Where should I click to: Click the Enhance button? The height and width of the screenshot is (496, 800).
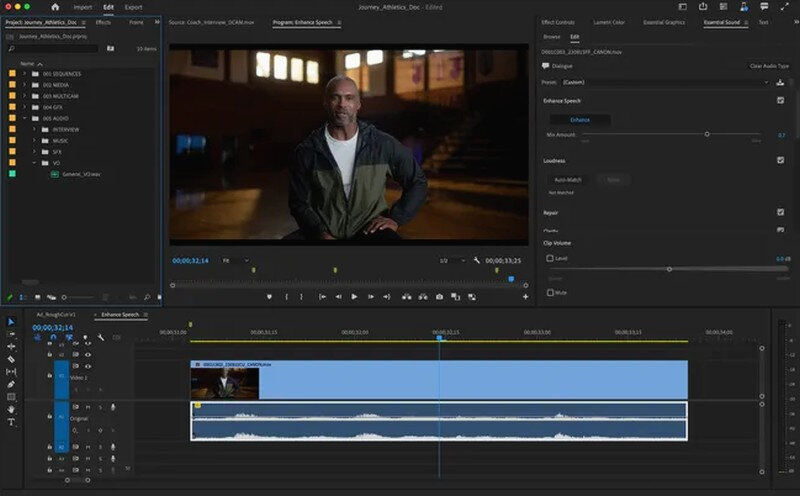pos(580,120)
